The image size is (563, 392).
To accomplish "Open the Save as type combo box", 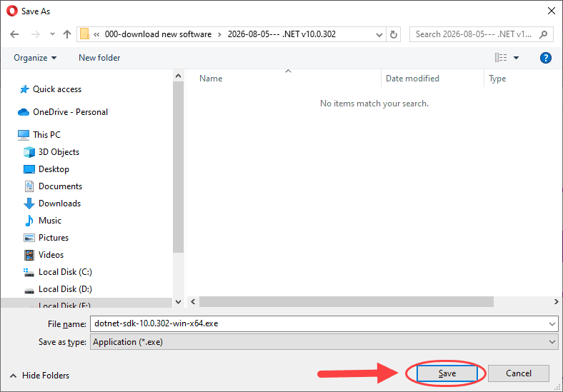I will pos(324,342).
